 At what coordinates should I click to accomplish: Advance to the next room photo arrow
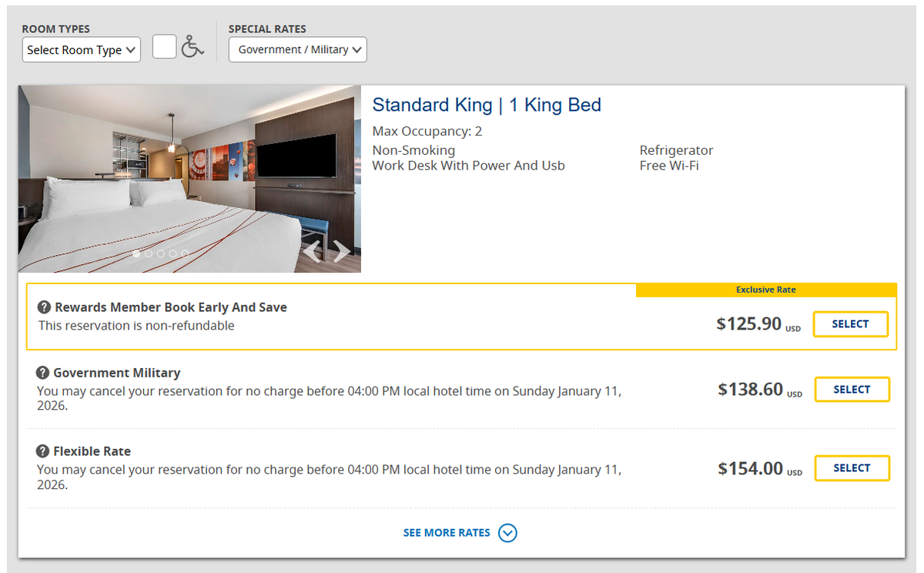point(342,252)
